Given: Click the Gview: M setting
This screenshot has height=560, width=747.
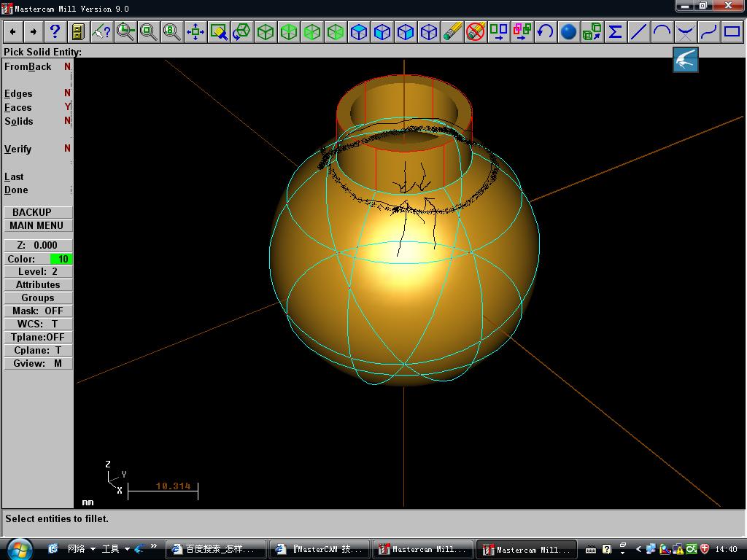Looking at the screenshot, I should pyautogui.click(x=38, y=363).
